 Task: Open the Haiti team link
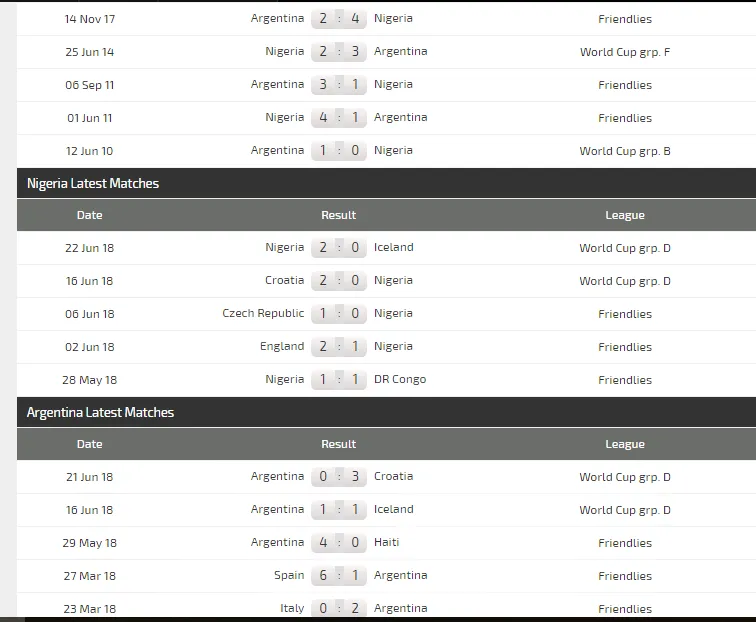click(387, 542)
